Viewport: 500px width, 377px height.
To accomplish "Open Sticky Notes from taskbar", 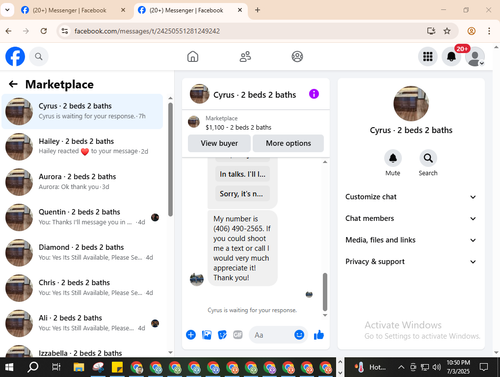I will click(x=117, y=367).
